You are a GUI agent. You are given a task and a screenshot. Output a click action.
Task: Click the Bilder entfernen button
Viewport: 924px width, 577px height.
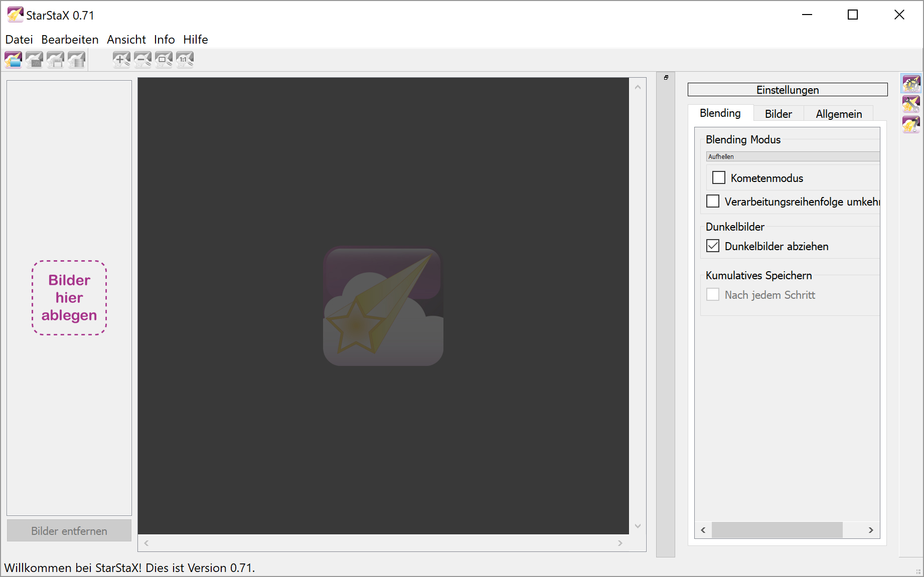coord(69,531)
